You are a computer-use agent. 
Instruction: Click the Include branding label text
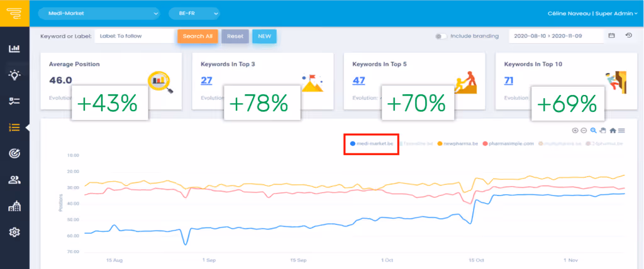click(x=474, y=36)
